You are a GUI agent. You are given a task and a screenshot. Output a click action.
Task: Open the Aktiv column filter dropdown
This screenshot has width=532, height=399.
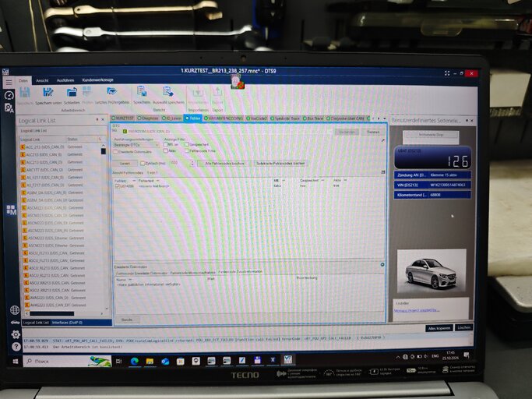345,180
